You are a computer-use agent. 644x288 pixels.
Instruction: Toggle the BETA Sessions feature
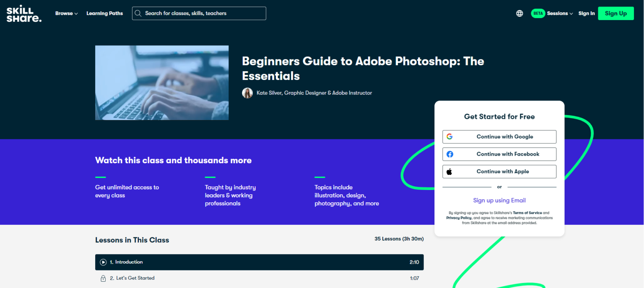click(538, 13)
